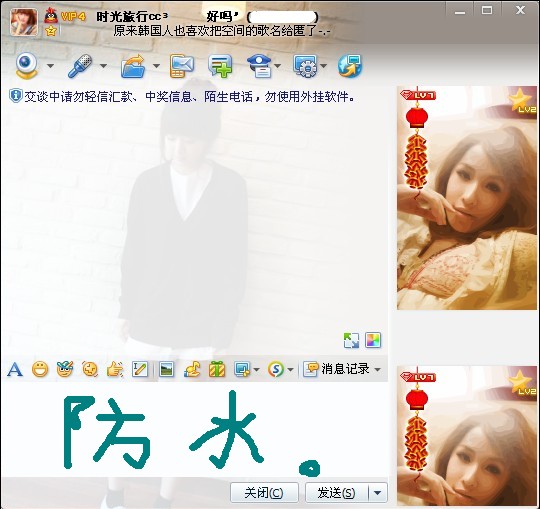The image size is (540, 509).
Task: Click the signature text 原来韩国人也喜欢把空间的歌名给匿了
Action: coord(222,31)
